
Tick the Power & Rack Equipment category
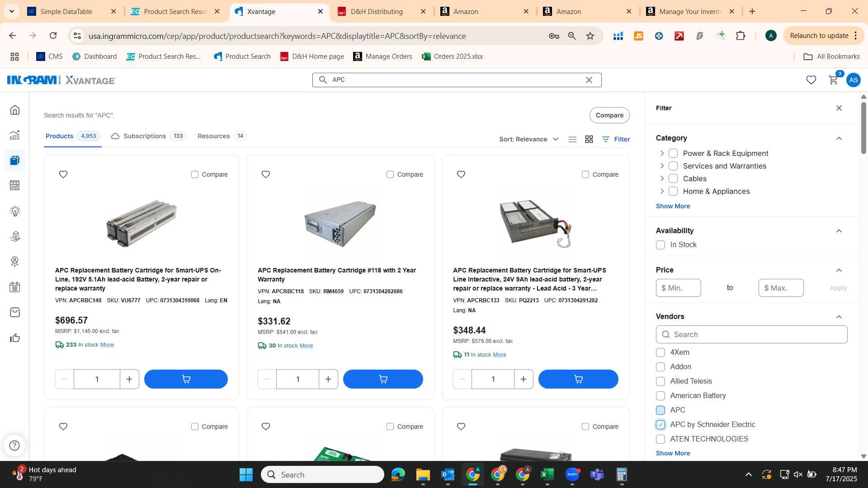(x=673, y=154)
